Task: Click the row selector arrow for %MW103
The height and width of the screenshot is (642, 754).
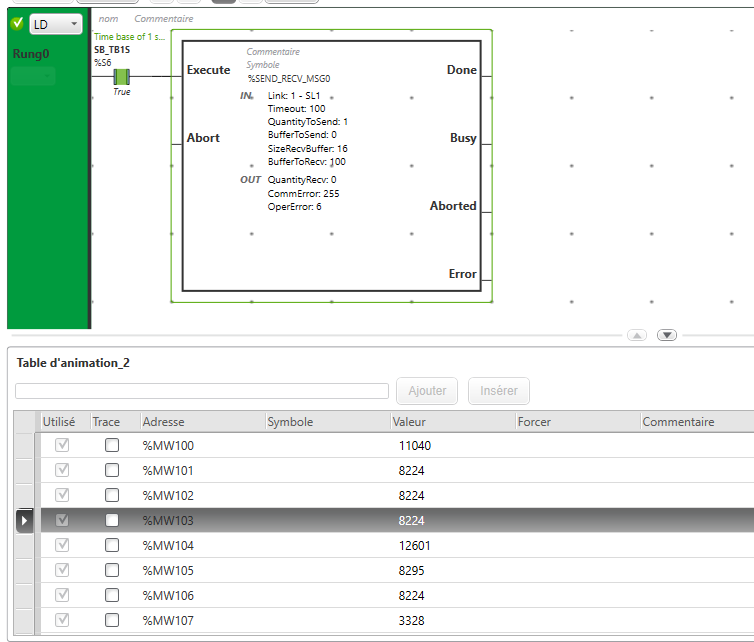Action: [25, 520]
